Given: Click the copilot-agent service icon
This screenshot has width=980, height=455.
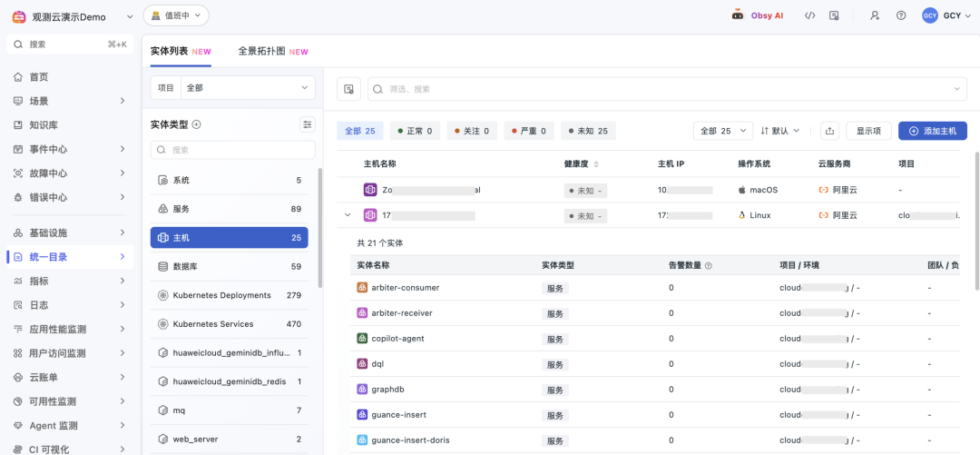Looking at the screenshot, I should click(362, 338).
